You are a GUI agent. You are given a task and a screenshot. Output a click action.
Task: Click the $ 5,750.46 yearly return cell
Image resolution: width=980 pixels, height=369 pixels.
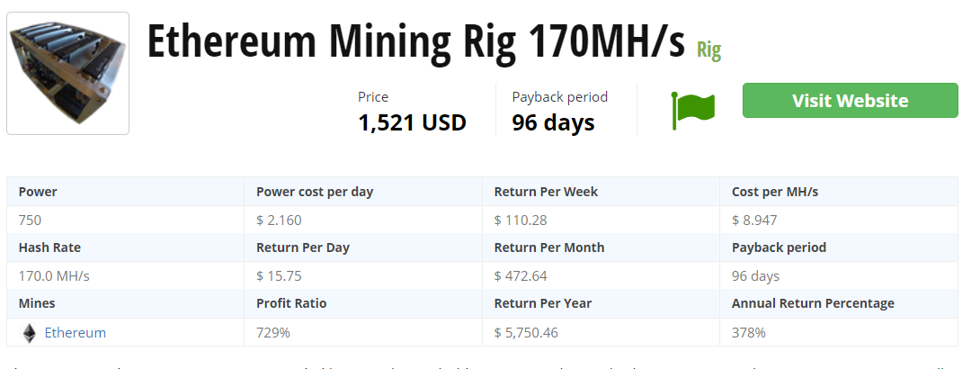(601, 333)
